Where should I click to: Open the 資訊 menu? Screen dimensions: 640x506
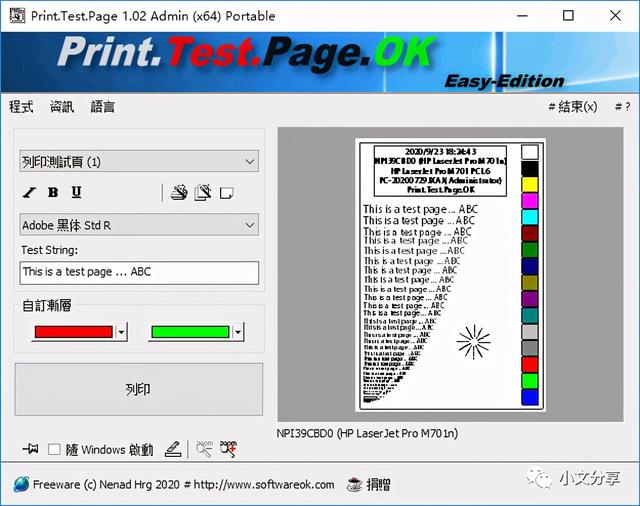tap(62, 107)
